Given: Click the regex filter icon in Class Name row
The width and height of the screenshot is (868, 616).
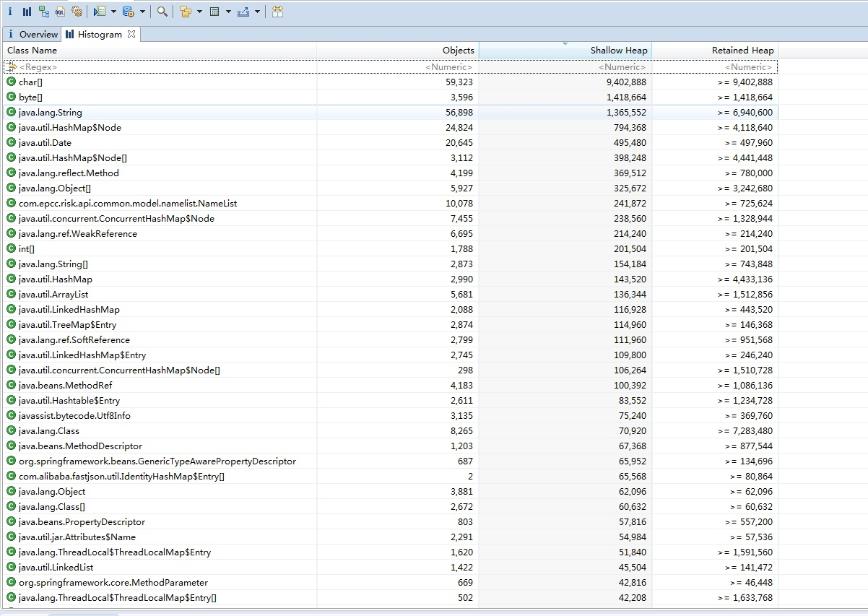Looking at the screenshot, I should point(11,66).
